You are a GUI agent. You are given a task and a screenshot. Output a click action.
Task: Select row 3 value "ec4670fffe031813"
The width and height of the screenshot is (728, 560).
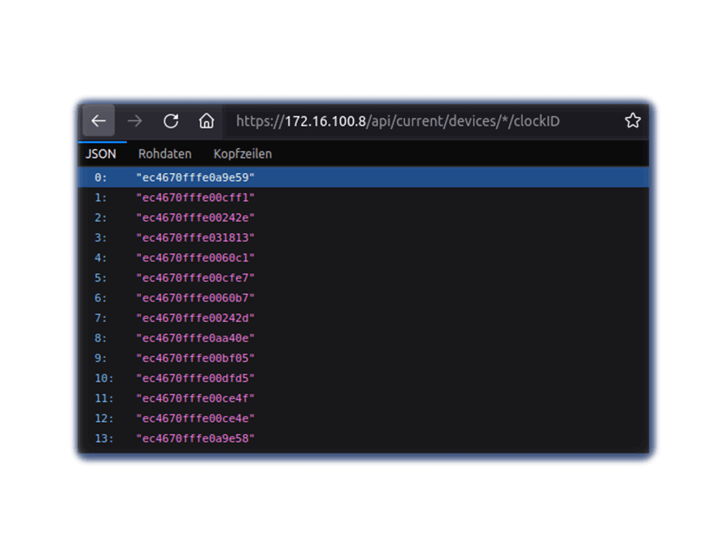[x=195, y=237]
